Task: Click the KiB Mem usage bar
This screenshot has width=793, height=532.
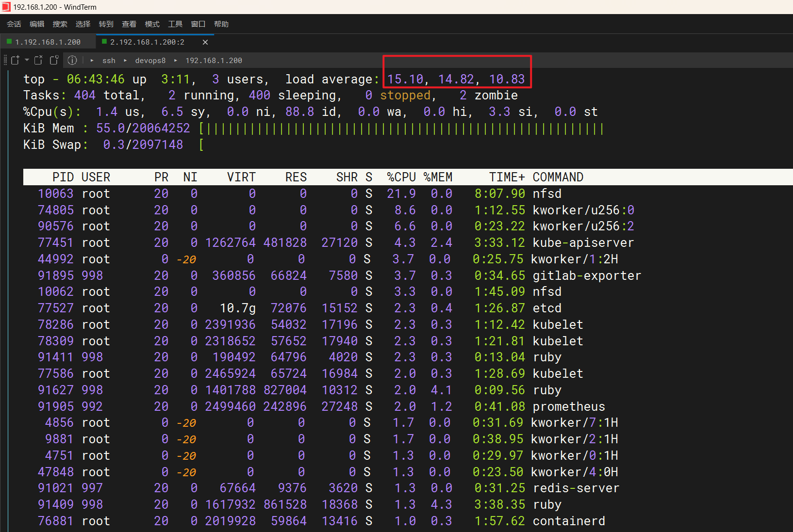Action: 402,129
